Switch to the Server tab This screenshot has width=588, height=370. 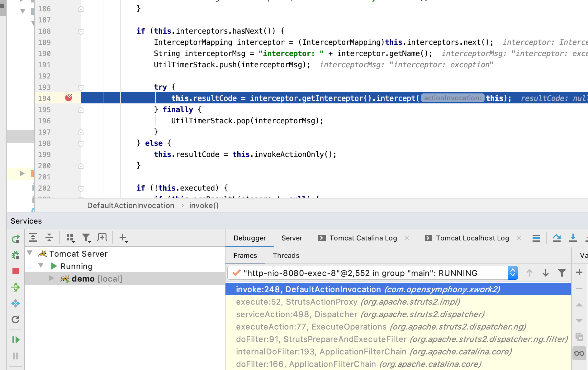pos(292,238)
